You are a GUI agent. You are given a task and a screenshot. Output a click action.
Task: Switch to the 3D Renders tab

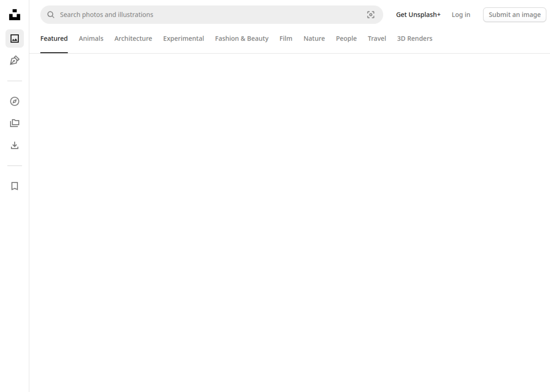point(415,38)
